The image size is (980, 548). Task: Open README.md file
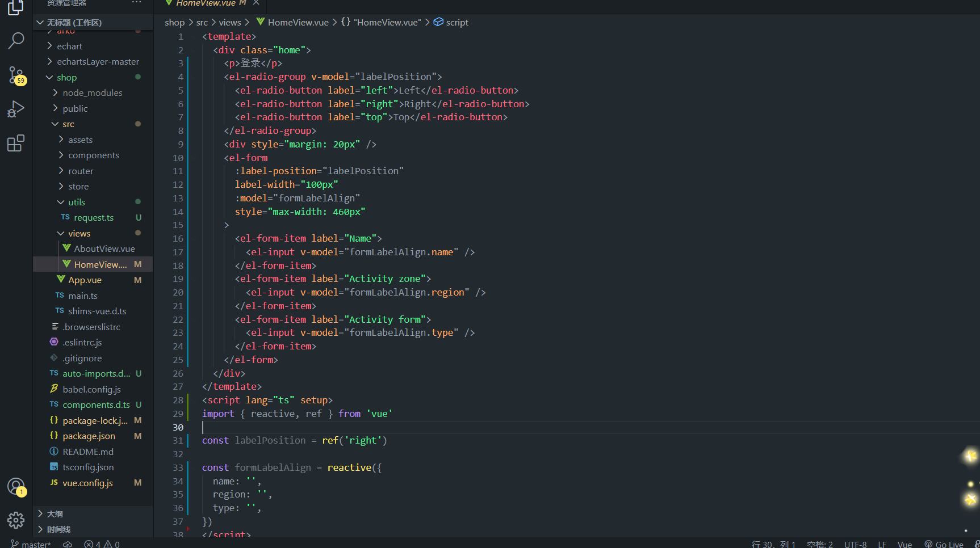(x=94, y=452)
